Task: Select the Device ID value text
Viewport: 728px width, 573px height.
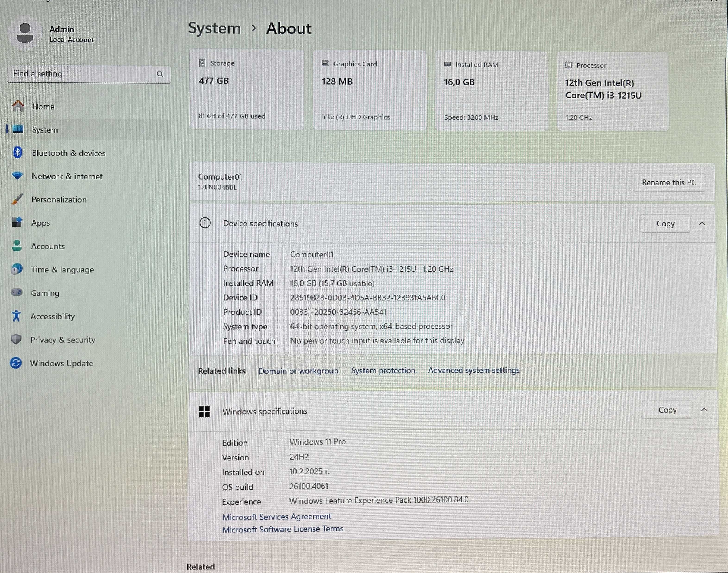Action: click(x=368, y=298)
